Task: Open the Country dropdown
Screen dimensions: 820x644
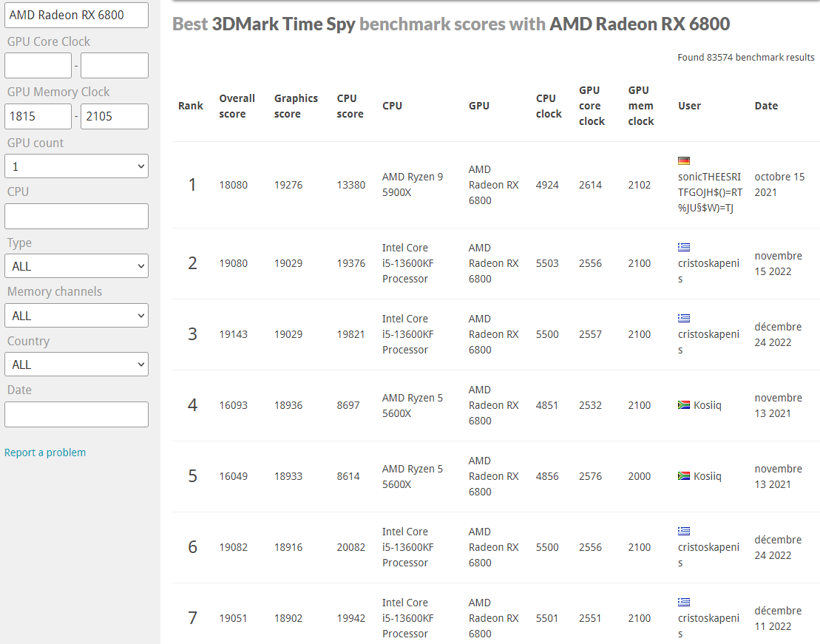Action: point(76,364)
